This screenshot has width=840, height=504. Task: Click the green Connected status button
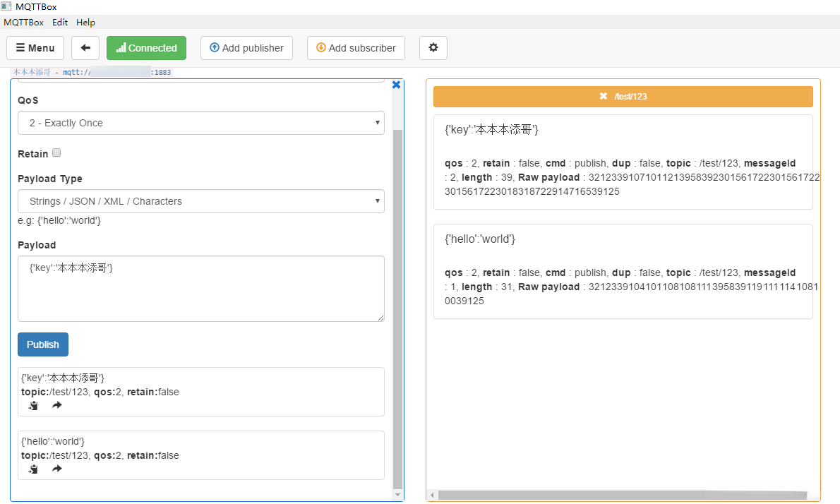point(146,48)
